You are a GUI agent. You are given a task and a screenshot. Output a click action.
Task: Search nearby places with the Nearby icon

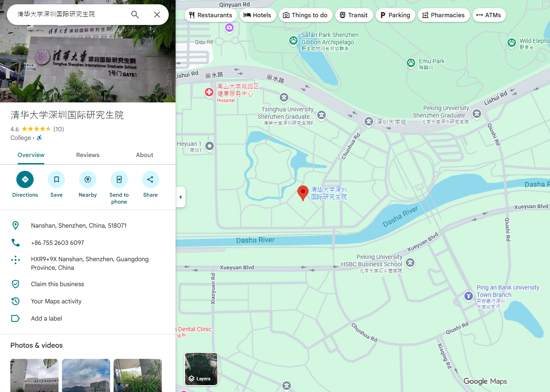(87, 179)
